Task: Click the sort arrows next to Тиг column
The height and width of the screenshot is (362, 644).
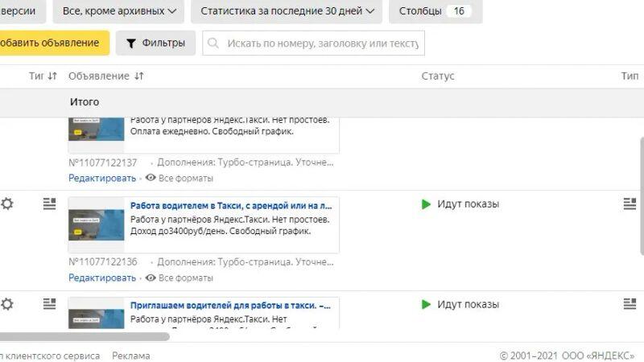Action: pyautogui.click(x=52, y=76)
